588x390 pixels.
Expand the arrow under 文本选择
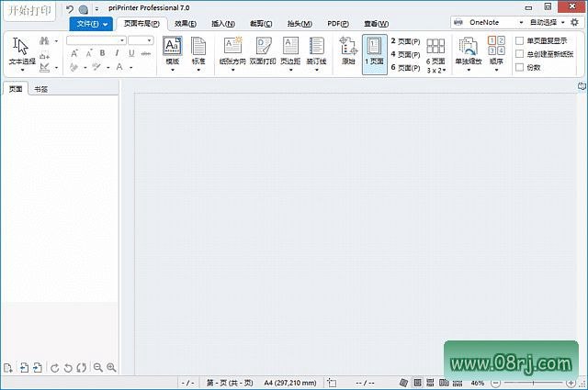coord(22,70)
